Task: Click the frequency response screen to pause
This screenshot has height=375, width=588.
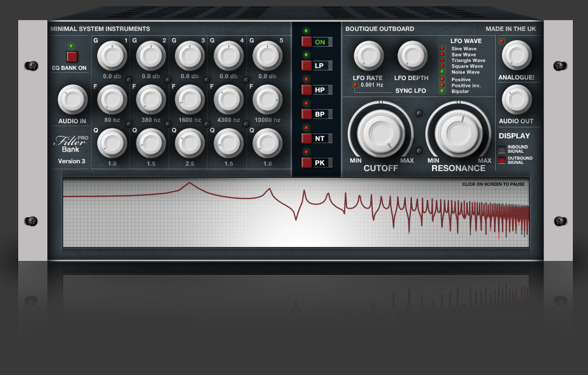Action: 296,212
